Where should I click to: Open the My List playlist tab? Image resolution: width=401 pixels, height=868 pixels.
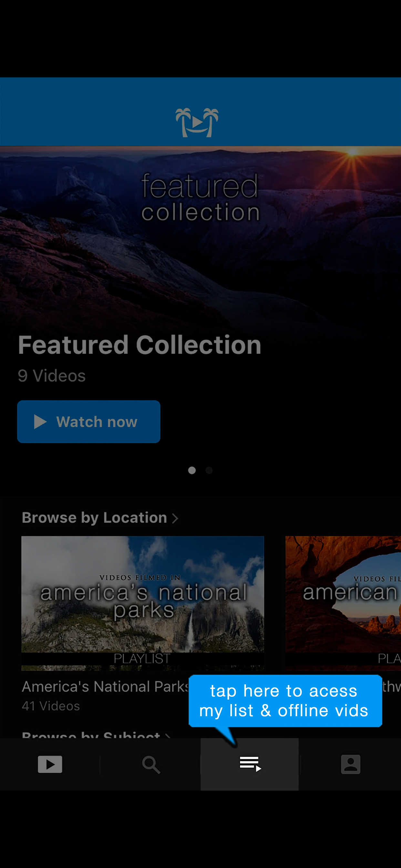pyautogui.click(x=250, y=764)
